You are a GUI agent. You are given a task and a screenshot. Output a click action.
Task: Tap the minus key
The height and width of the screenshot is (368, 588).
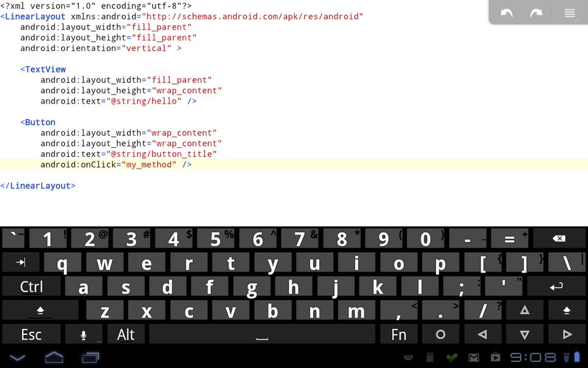(x=467, y=239)
